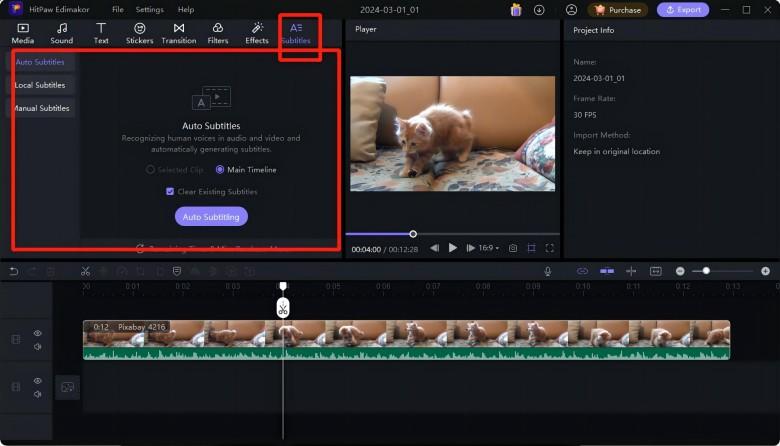Viewport: 780px width, 446px height.
Task: Take a snapshot of the preview
Action: point(513,248)
